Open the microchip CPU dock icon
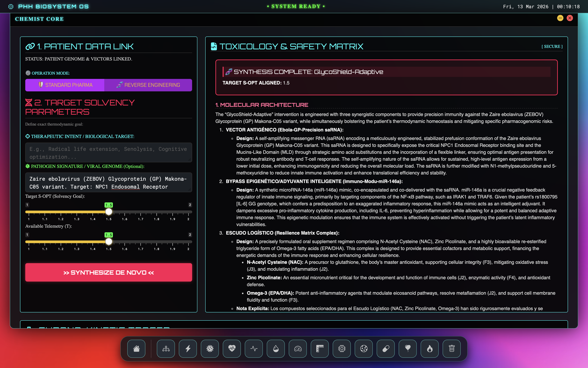588x368 pixels. click(342, 348)
